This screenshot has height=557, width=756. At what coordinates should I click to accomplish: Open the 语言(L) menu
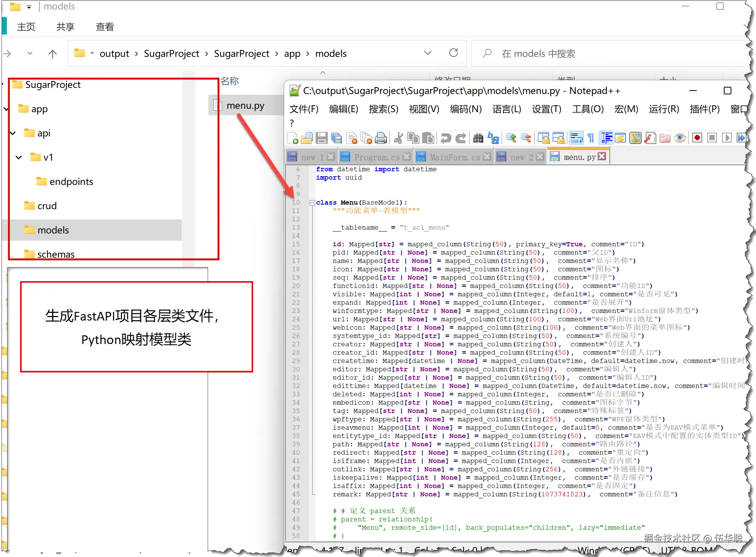tap(506, 110)
